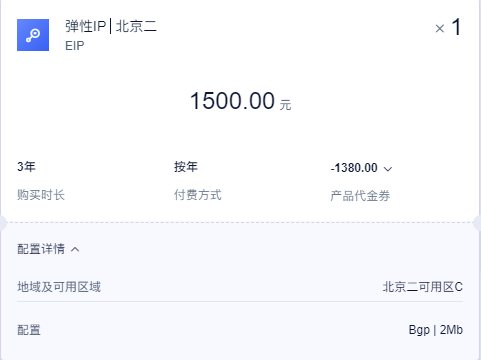Click the 购买时长 label

click(41, 195)
